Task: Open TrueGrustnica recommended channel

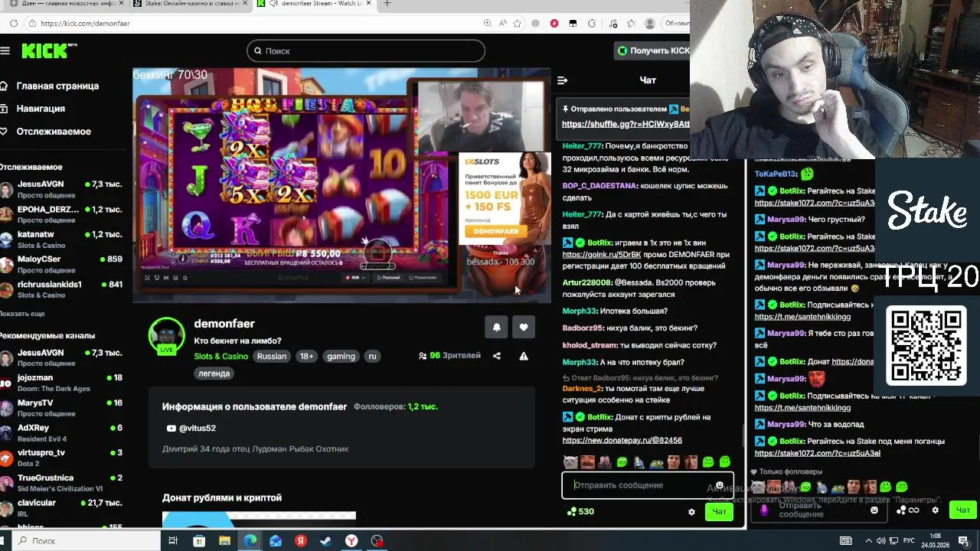Action: click(x=61, y=483)
